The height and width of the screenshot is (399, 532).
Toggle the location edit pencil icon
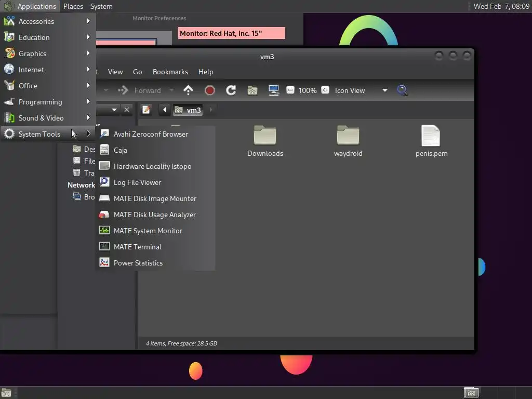click(146, 110)
